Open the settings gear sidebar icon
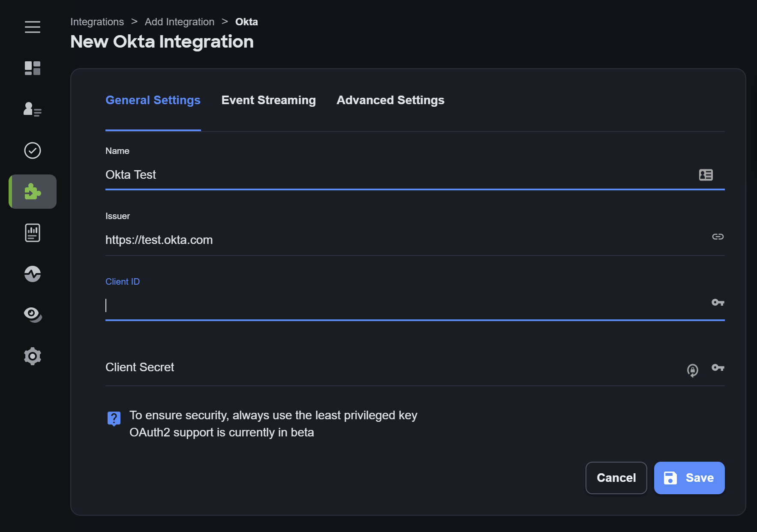This screenshot has height=532, width=757. pyautogui.click(x=33, y=356)
